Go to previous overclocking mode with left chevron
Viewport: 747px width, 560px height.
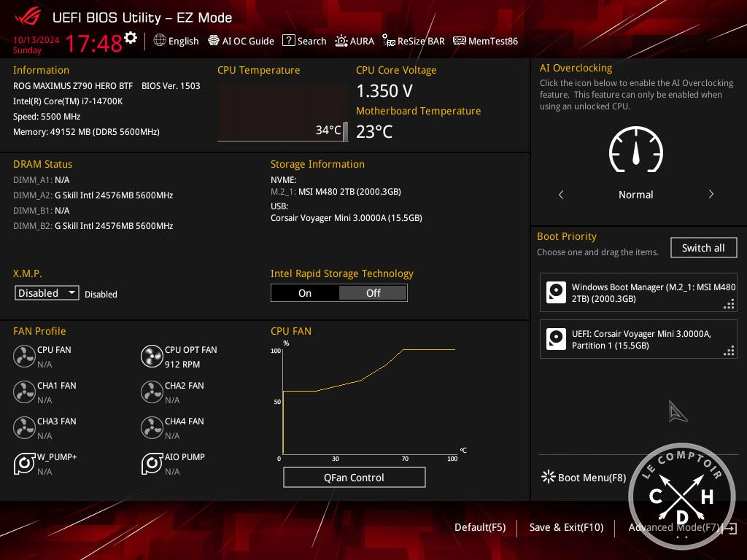[x=561, y=195]
